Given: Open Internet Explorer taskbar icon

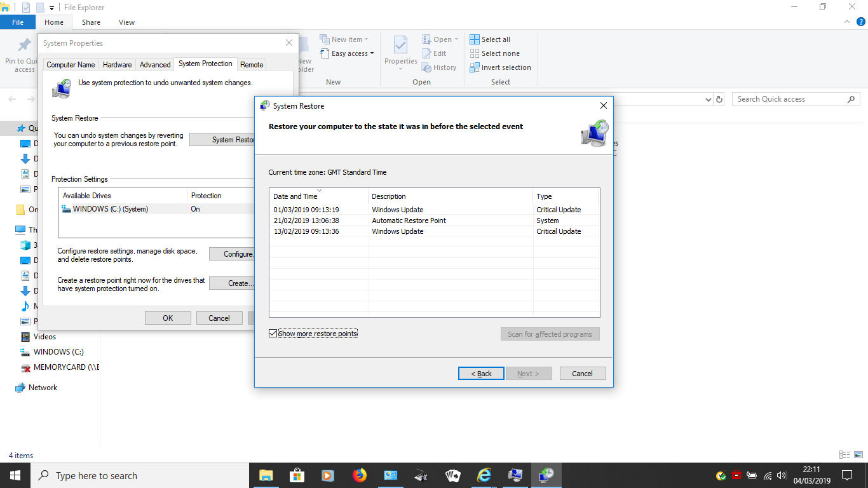Looking at the screenshot, I should 484,475.
